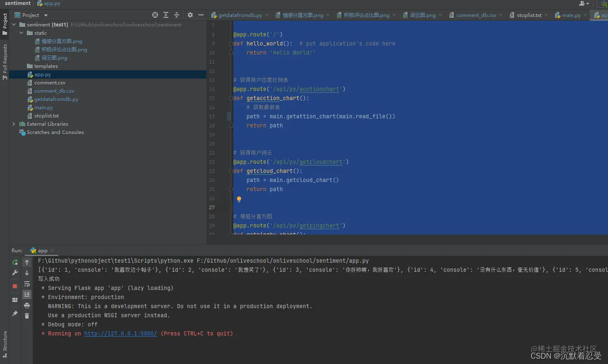Close the app run tab
Viewport: 608px width, 364px height.
pos(52,251)
